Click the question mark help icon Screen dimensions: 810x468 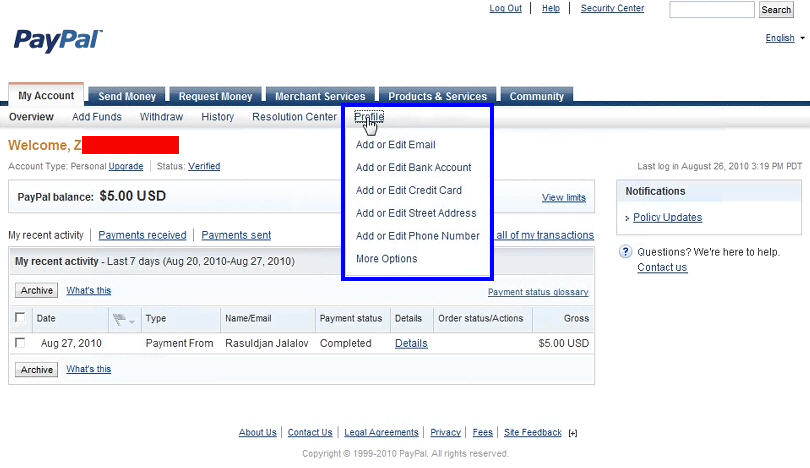coord(625,252)
